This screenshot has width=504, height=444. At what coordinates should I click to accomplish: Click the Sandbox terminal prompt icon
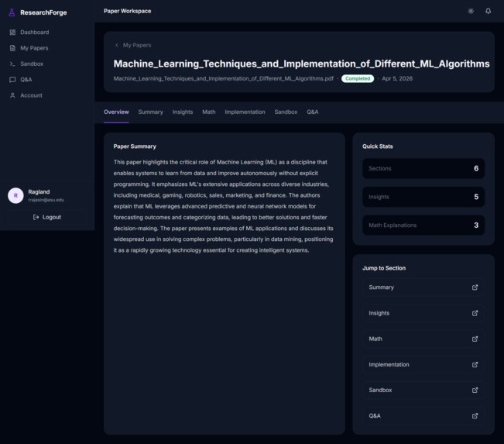pyautogui.click(x=12, y=64)
